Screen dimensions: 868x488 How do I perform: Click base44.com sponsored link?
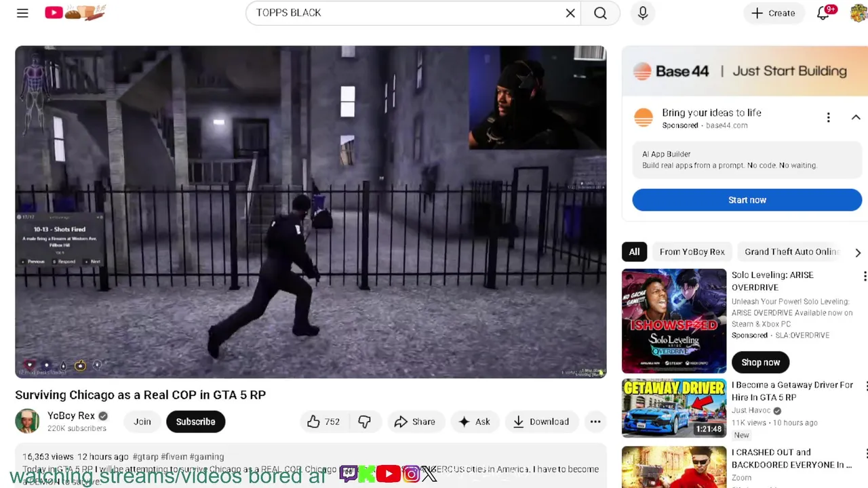click(726, 125)
